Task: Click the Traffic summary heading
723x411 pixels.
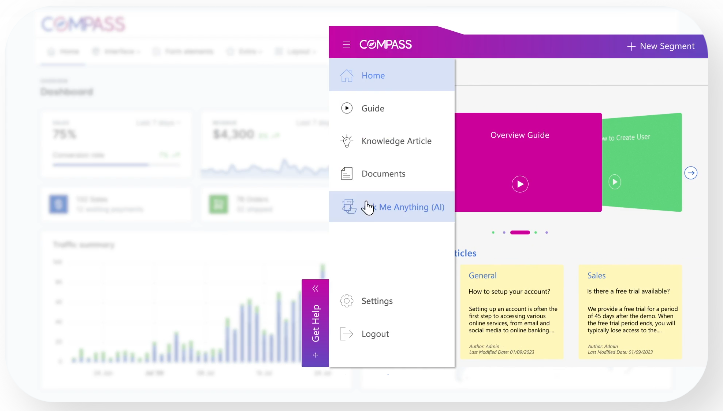Action: point(83,244)
